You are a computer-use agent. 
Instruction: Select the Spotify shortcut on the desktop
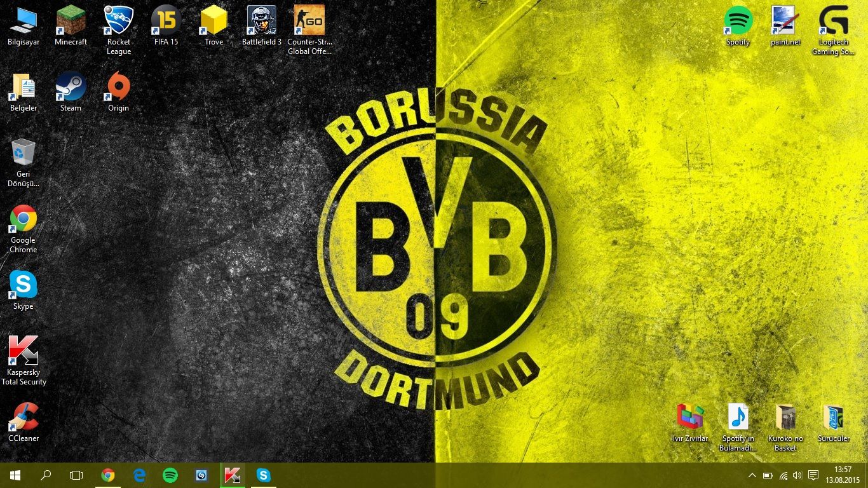tap(738, 26)
